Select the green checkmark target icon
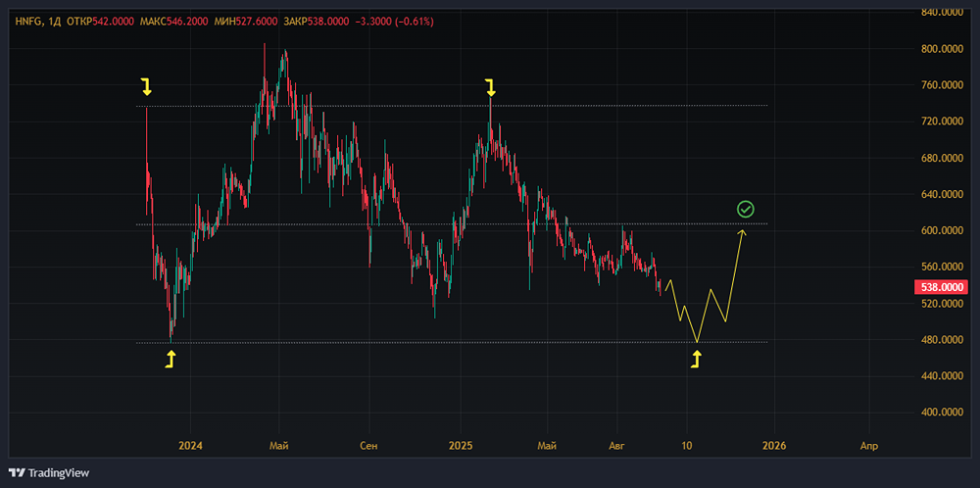This screenshot has width=980, height=488. 745,210
